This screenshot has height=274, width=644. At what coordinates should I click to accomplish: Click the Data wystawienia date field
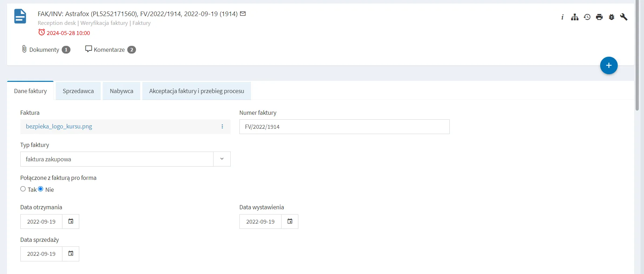point(260,222)
